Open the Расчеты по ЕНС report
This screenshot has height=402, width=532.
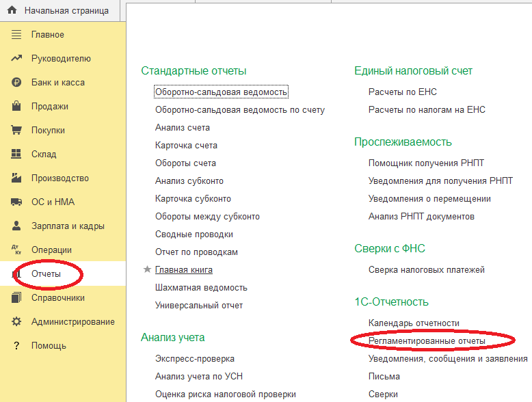click(x=402, y=92)
